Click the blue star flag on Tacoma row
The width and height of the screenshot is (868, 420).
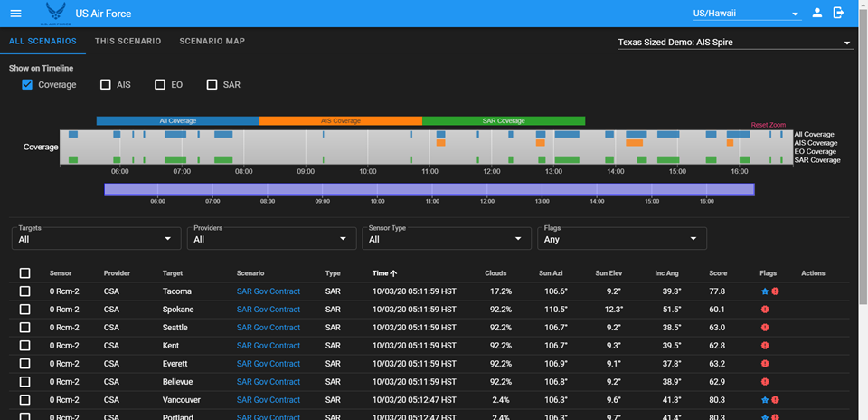tap(765, 291)
